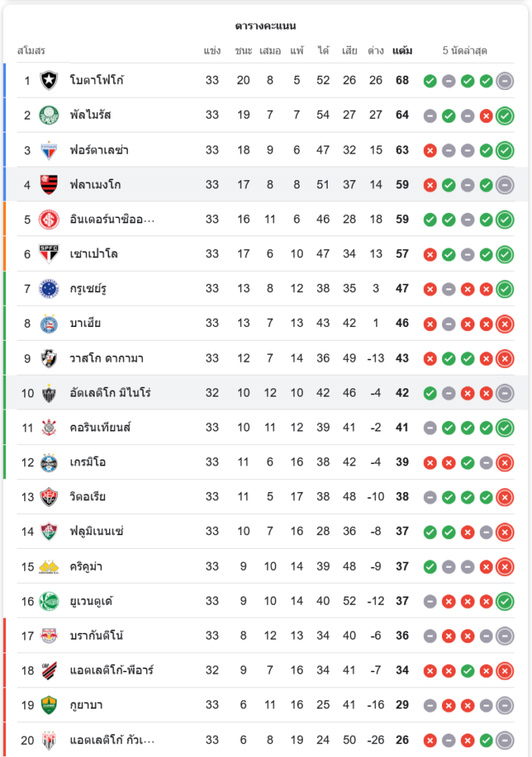Open the วาสโก ดากามา team link

[x=106, y=358]
